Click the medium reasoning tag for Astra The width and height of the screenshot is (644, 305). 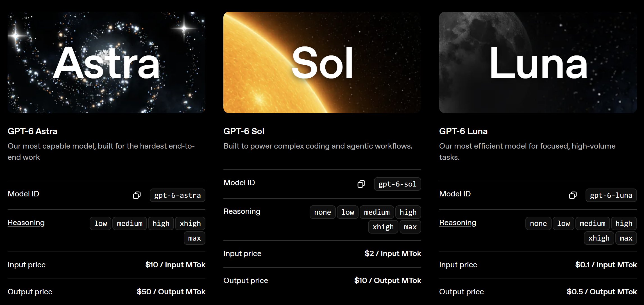coord(130,223)
